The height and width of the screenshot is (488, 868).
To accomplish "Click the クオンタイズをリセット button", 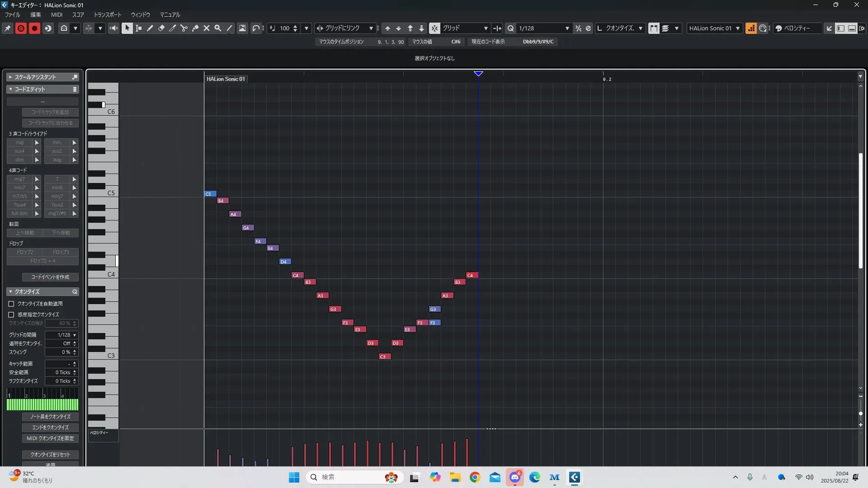I will (x=50, y=455).
